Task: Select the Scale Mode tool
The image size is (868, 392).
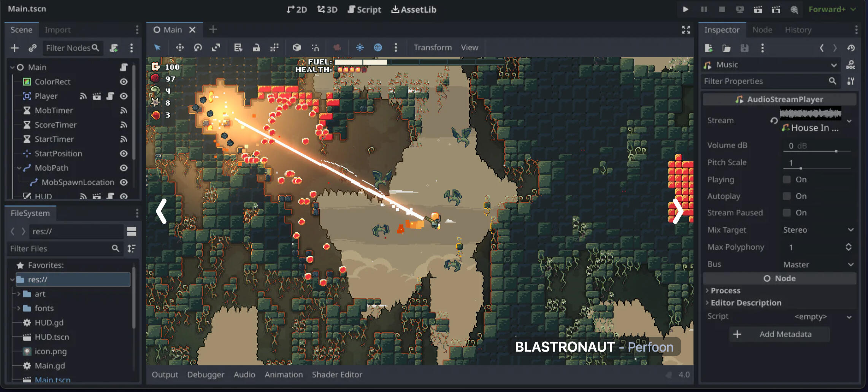Action: [x=216, y=48]
